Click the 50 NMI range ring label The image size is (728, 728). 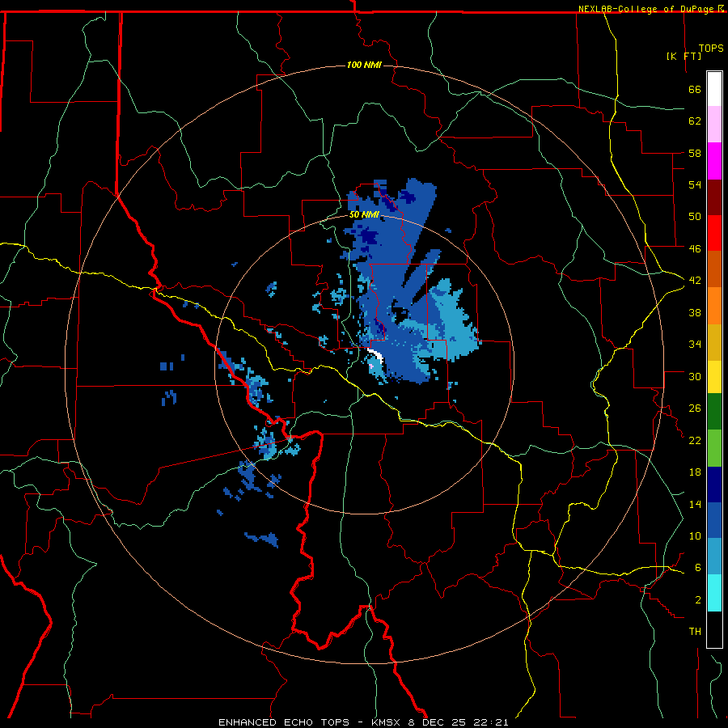coord(364,214)
